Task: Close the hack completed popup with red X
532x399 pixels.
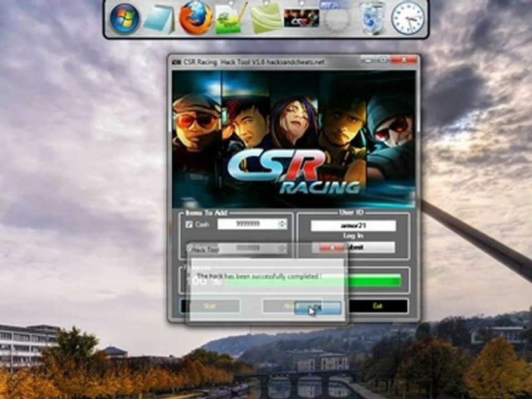Action: (x=332, y=248)
